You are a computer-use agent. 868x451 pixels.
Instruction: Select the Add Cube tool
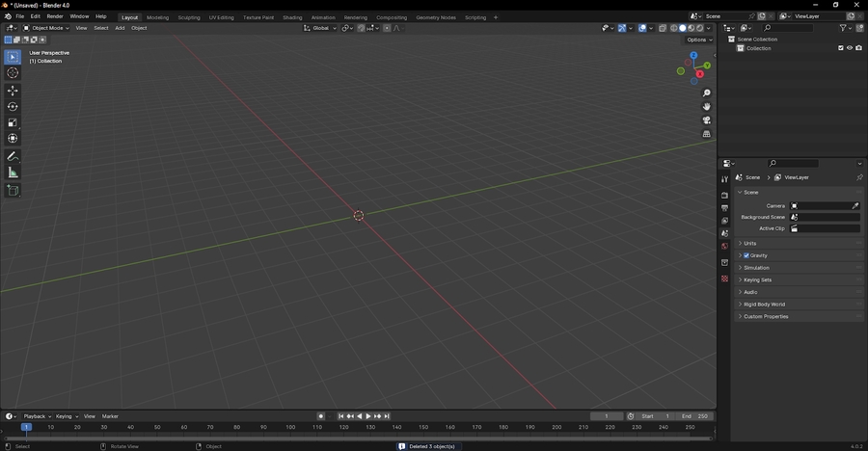pos(13,191)
